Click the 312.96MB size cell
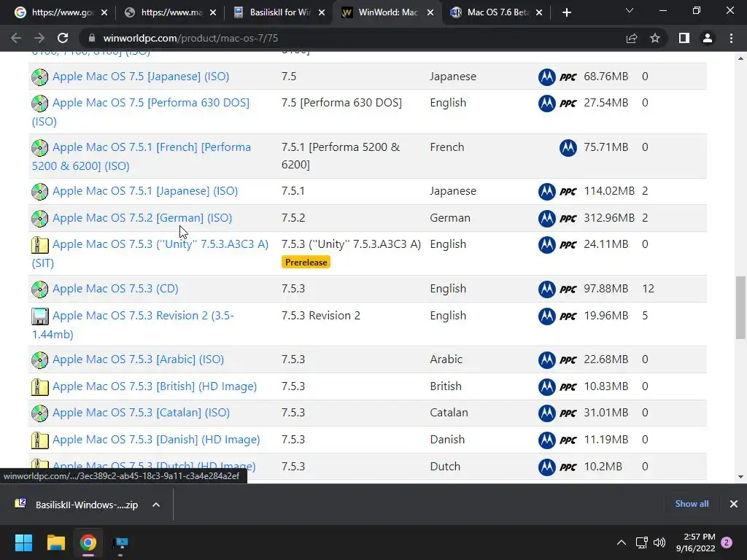Viewport: 747px width, 560px height. [x=609, y=217]
